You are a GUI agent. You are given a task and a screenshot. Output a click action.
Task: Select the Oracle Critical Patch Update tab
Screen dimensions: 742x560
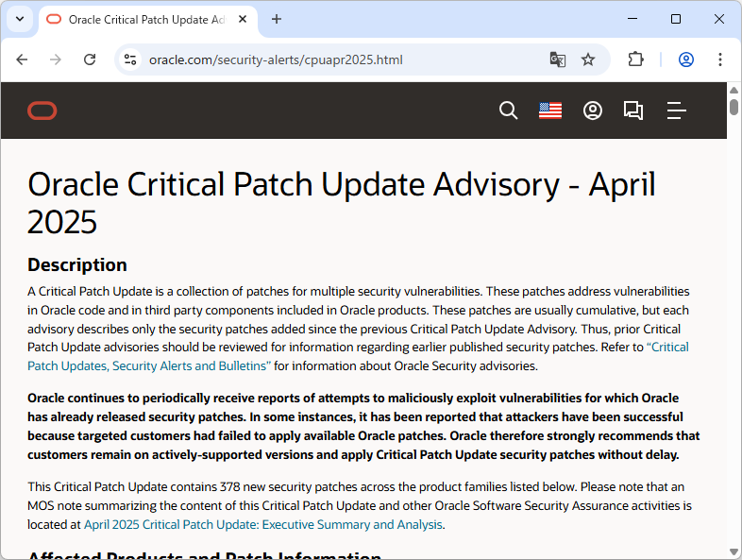coord(148,20)
